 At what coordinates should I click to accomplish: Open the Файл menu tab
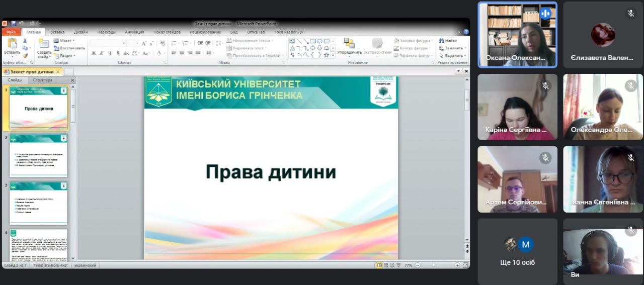point(11,32)
